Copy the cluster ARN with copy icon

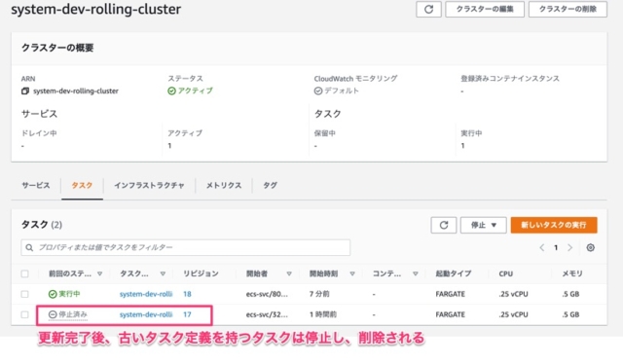(25, 91)
